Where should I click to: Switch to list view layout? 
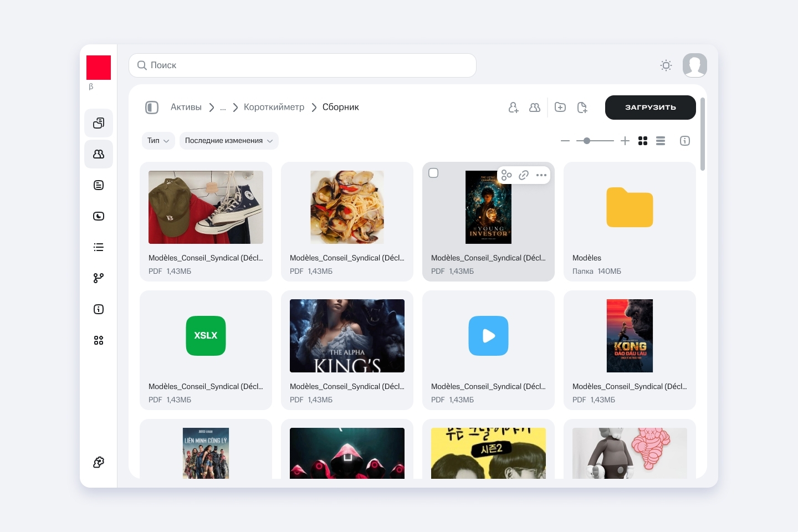661,141
